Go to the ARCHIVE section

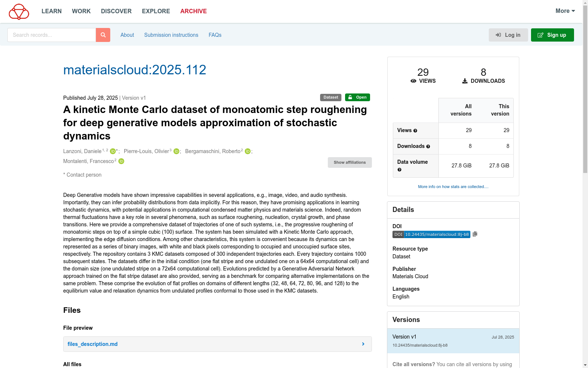pyautogui.click(x=193, y=11)
